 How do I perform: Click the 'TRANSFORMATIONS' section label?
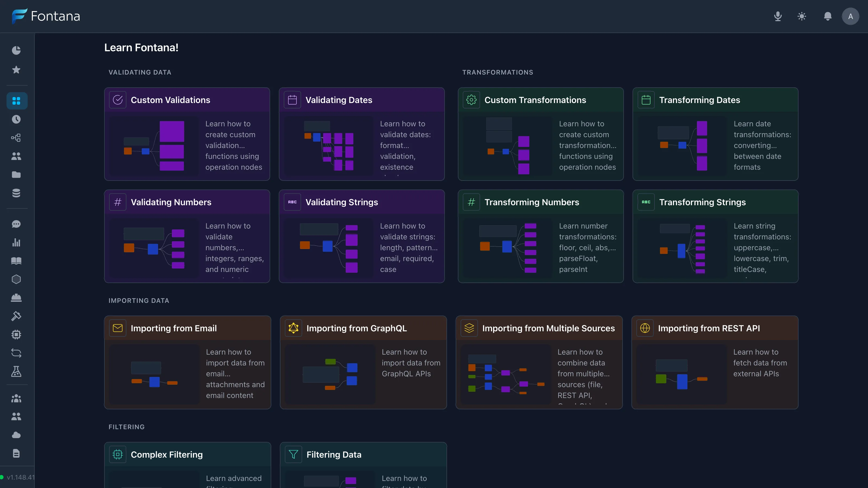click(498, 72)
